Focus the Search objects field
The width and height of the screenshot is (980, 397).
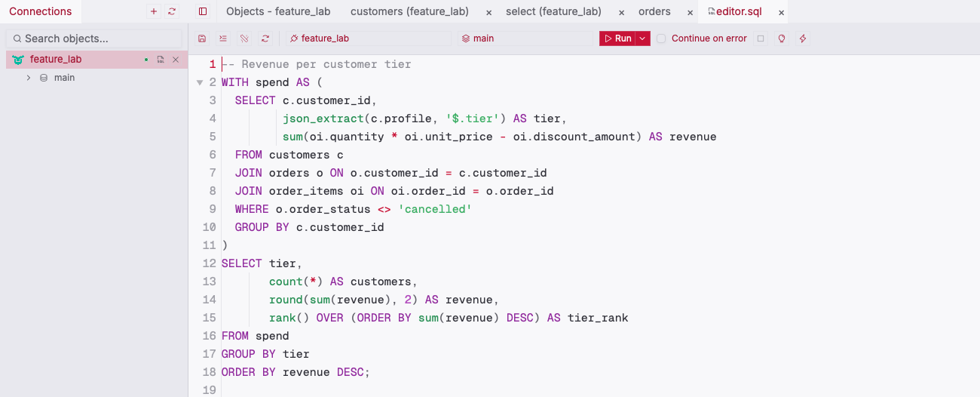pyautogui.click(x=93, y=38)
